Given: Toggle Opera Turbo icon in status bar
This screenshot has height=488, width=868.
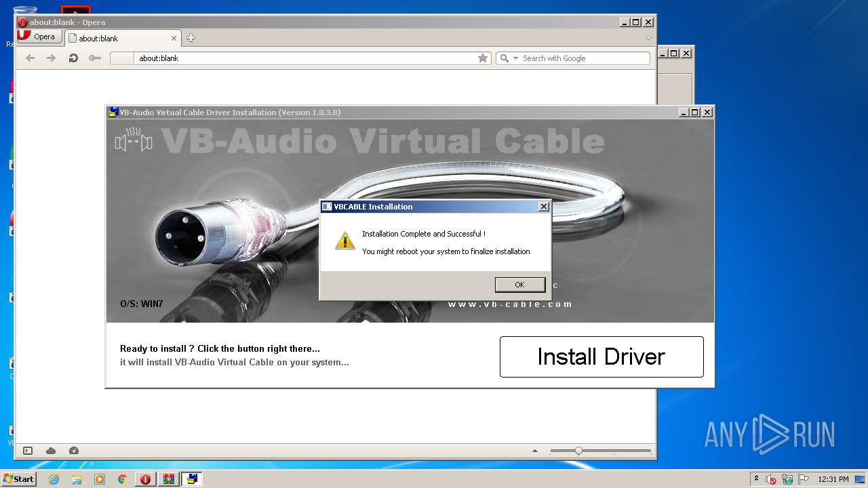Looking at the screenshot, I should coord(74,451).
